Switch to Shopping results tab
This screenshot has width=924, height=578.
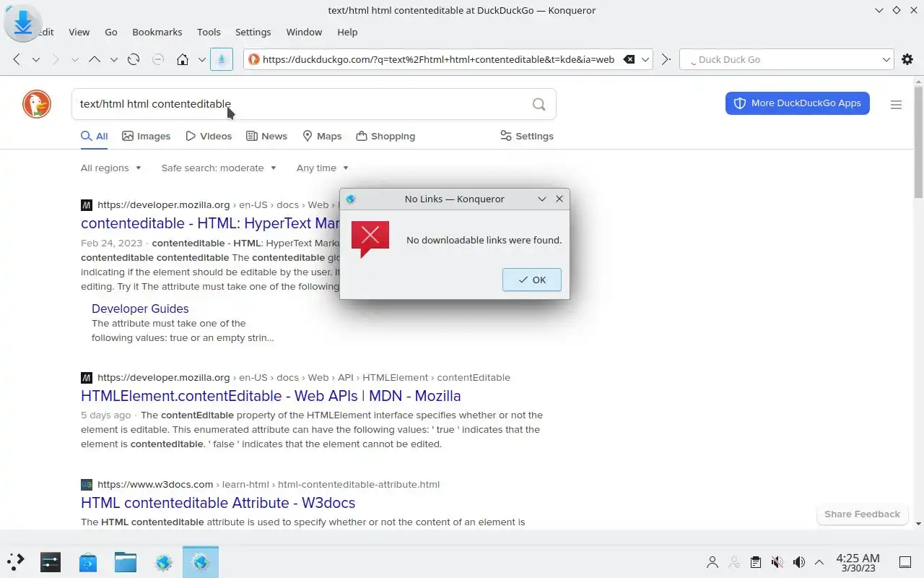point(385,136)
